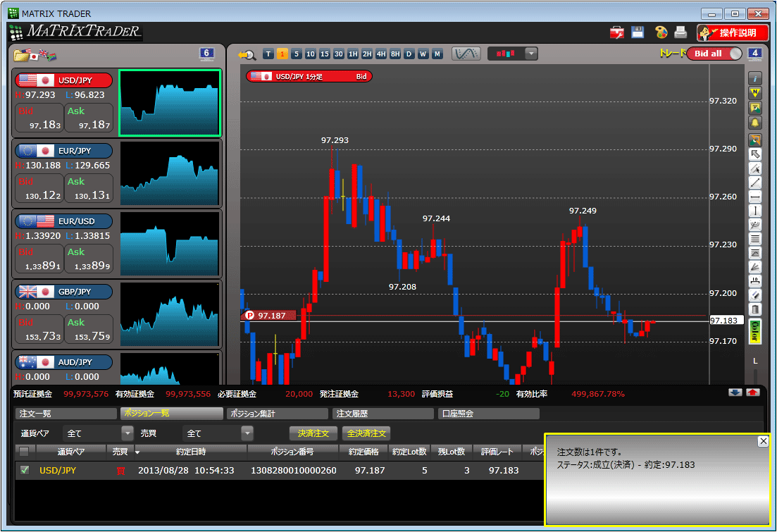Click the trash can delete-drawings icon
This screenshot has height=532, width=777.
[x=754, y=310]
